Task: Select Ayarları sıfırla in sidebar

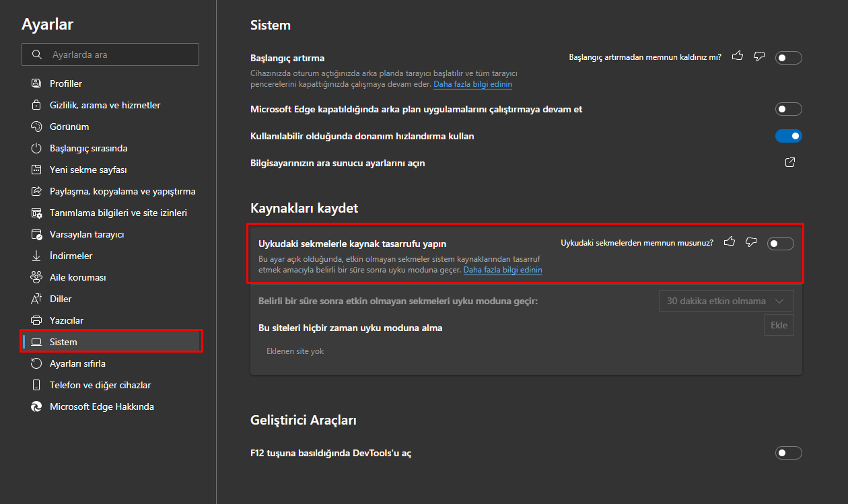Action: (x=77, y=363)
